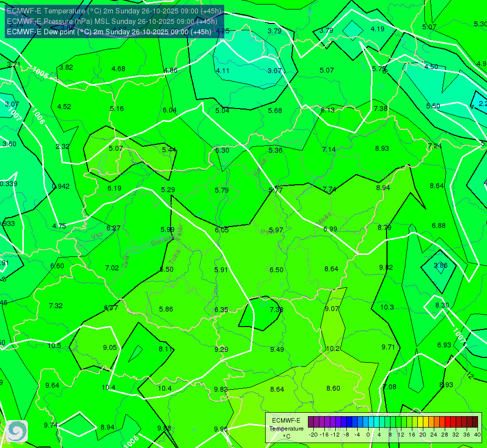The height and width of the screenshot is (448, 487).
Task: Click the temperature value 7.08
Action: tap(390, 387)
